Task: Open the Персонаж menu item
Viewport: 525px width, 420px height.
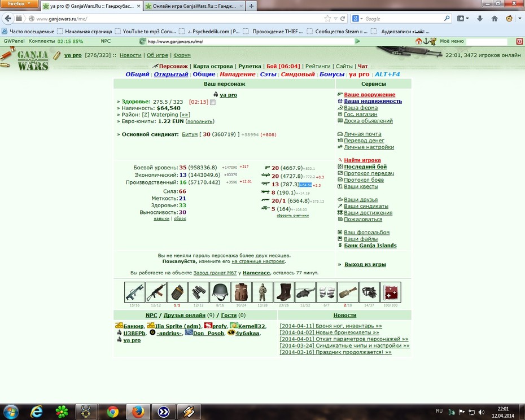Action: pos(173,66)
